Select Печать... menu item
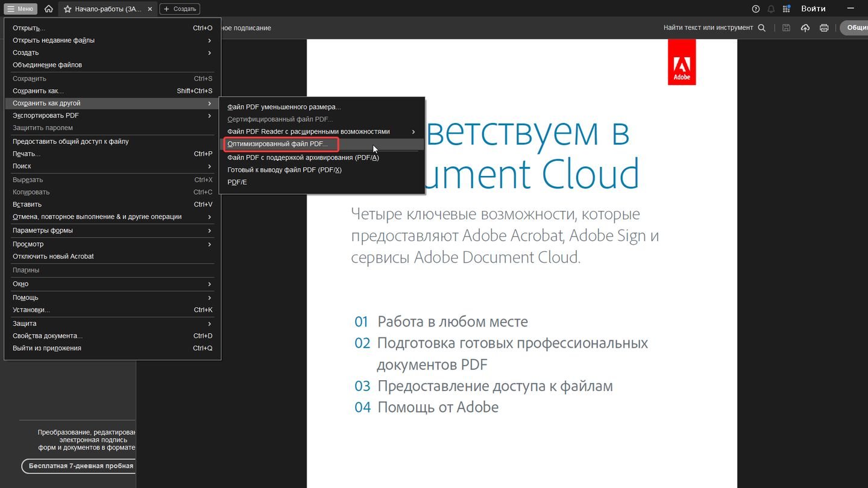The width and height of the screenshot is (868, 488). [x=113, y=154]
